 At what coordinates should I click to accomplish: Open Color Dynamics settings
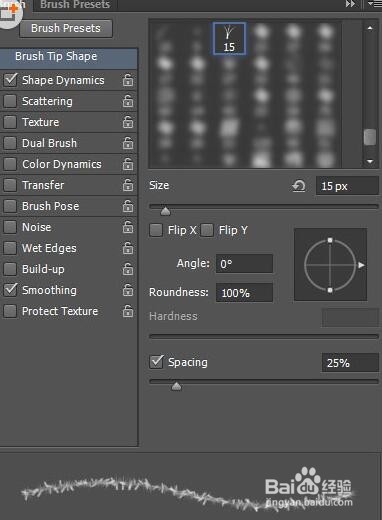point(62,164)
